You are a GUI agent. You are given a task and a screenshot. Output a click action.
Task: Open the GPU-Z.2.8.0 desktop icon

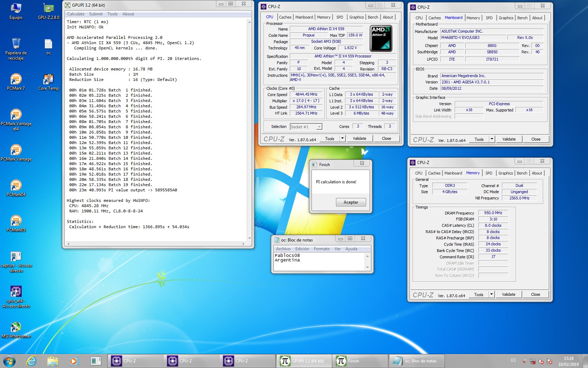pos(48,11)
